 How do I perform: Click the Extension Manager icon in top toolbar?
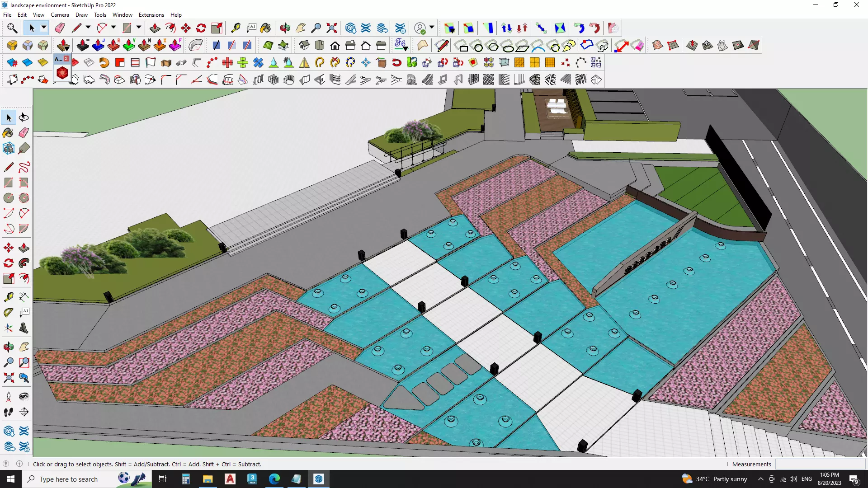[x=401, y=28]
